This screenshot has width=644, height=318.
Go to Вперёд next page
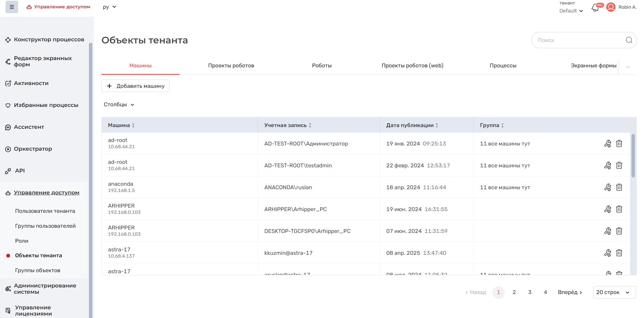tap(570, 292)
